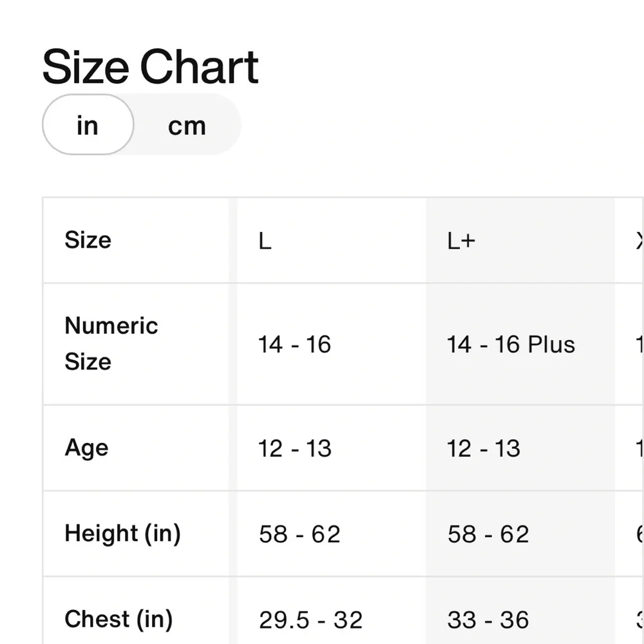644x644 pixels.
Task: Select the in unit option
Action: point(88,125)
